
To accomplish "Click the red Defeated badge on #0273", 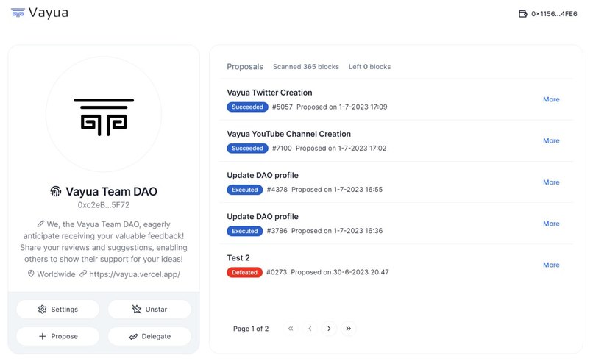I will [244, 272].
